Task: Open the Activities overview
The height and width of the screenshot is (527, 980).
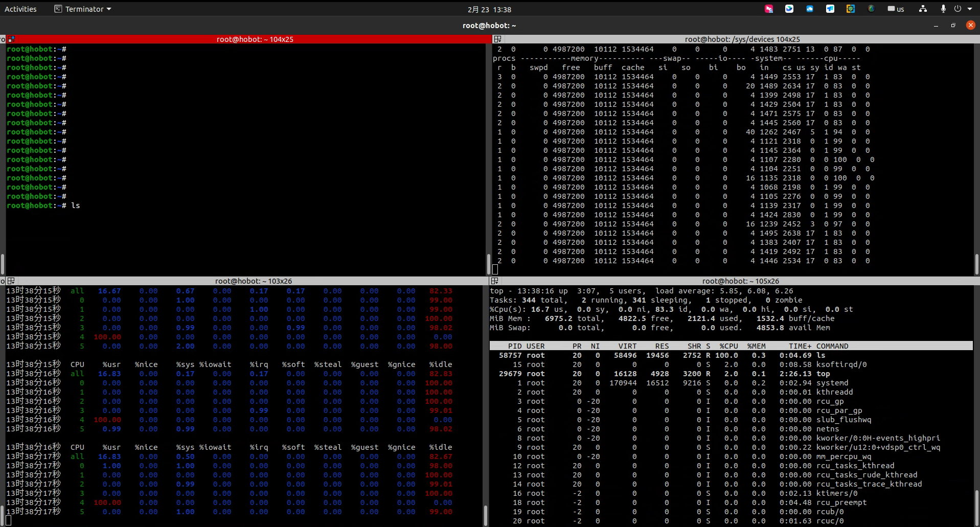Action: click(20, 9)
